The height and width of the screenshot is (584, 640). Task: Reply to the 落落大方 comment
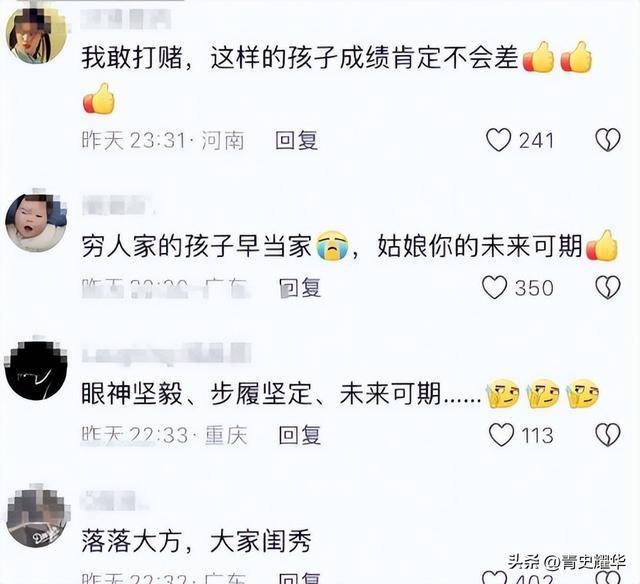tap(300, 578)
